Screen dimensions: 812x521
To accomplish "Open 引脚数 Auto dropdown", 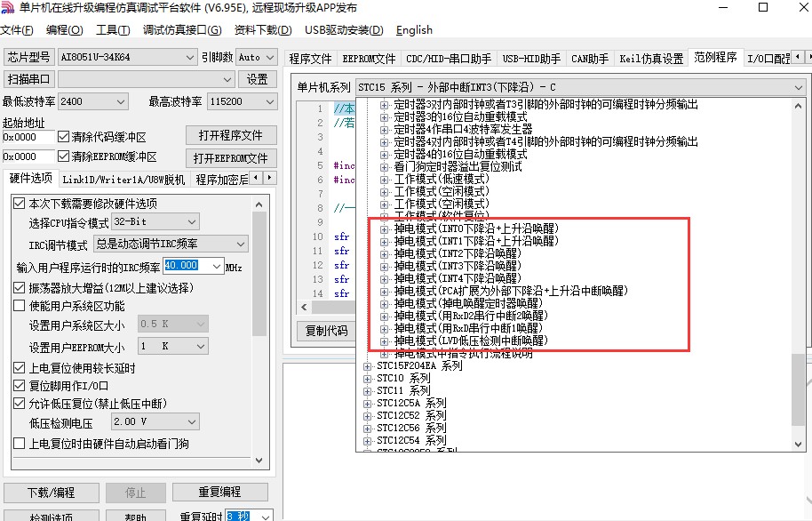I will click(257, 57).
